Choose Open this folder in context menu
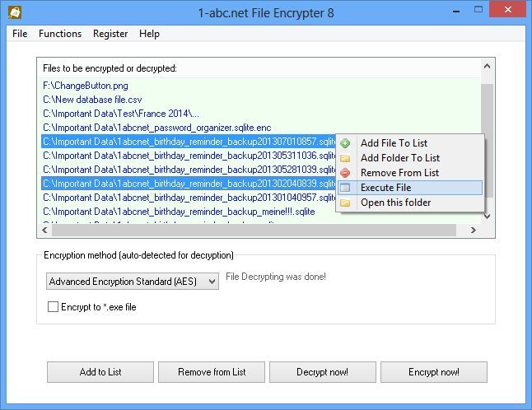 click(410, 203)
